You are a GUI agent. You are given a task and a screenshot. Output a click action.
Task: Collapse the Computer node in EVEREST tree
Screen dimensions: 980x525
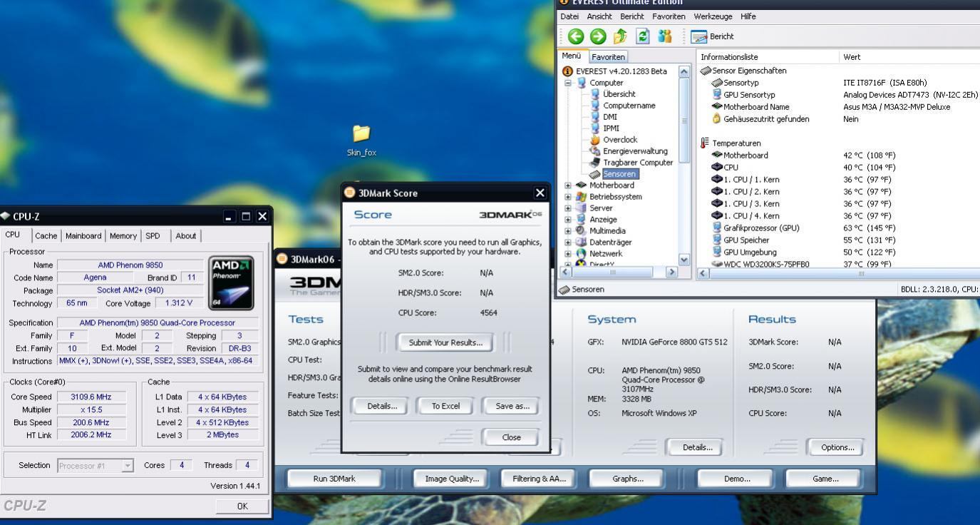568,83
